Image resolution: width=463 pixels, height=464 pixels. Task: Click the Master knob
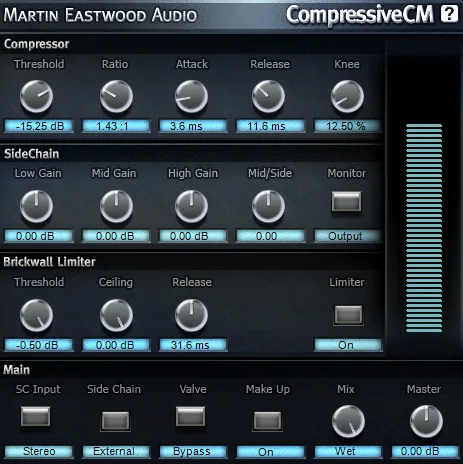tap(426, 422)
